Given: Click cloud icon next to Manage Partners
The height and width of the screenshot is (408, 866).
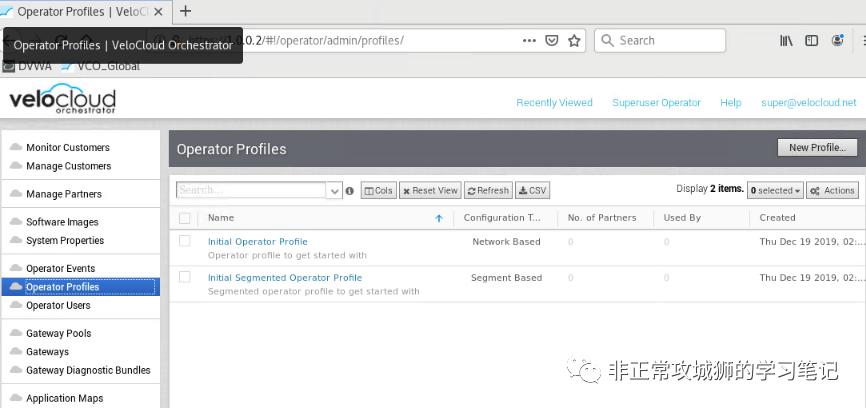Looking at the screenshot, I should click(x=17, y=193).
